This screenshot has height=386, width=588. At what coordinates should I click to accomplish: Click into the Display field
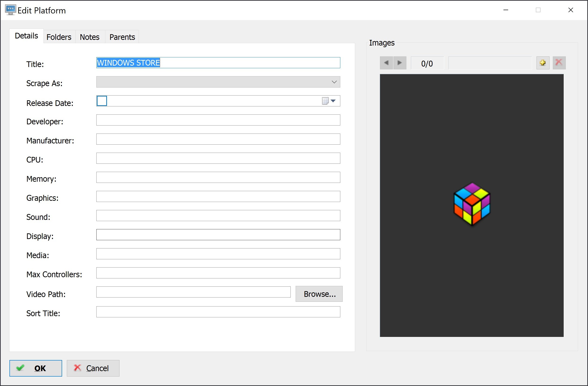point(218,235)
